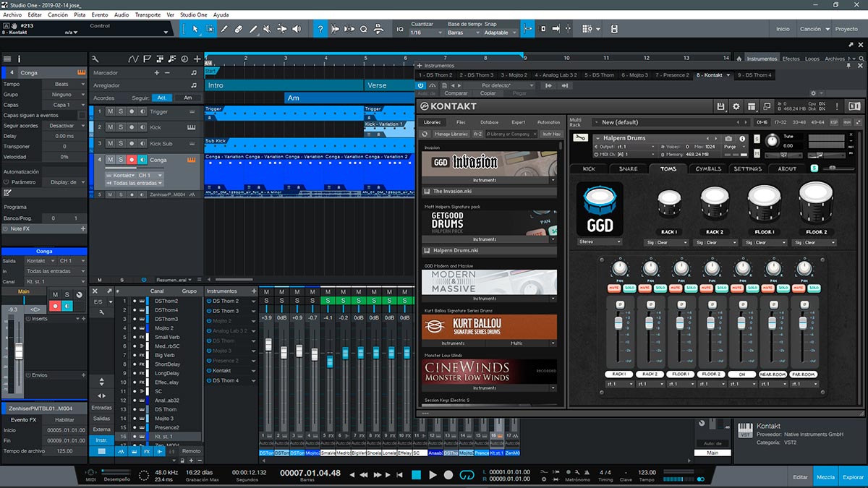This screenshot has height=488, width=868.
Task: Open RACK 1 Sig : Clear dropdown
Action: click(668, 243)
